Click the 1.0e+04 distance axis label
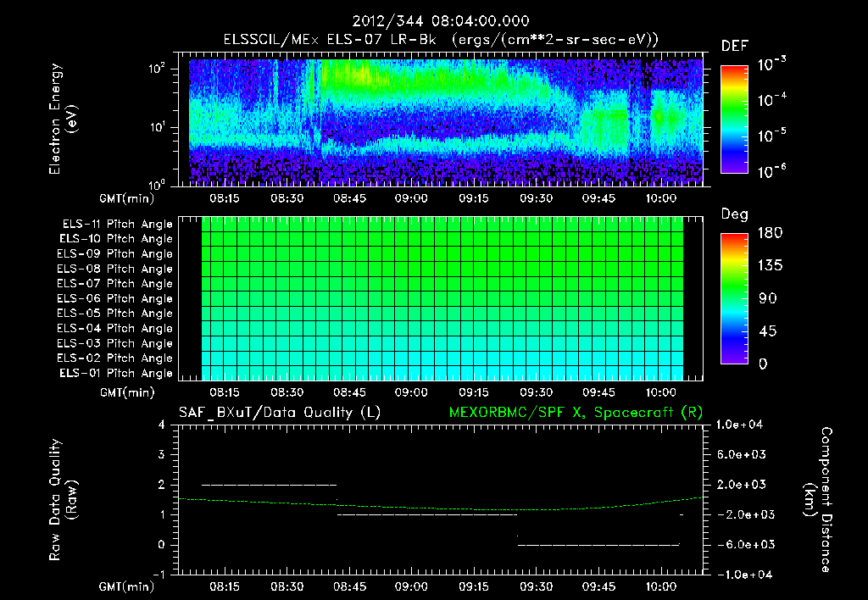 [739, 425]
